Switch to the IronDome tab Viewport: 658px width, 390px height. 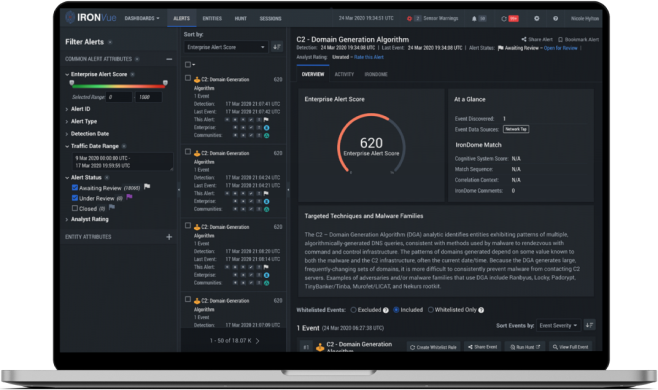coord(376,74)
